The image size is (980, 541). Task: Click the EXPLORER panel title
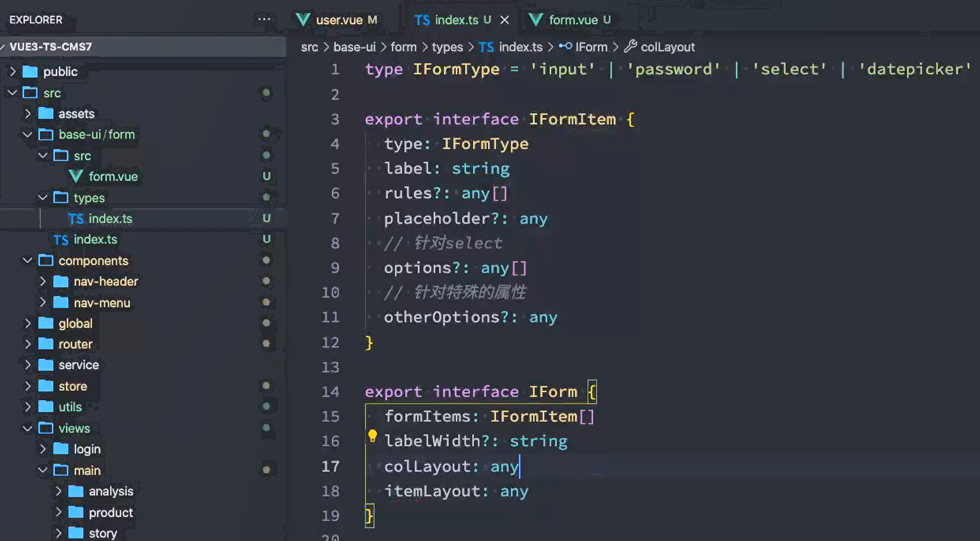[x=36, y=20]
